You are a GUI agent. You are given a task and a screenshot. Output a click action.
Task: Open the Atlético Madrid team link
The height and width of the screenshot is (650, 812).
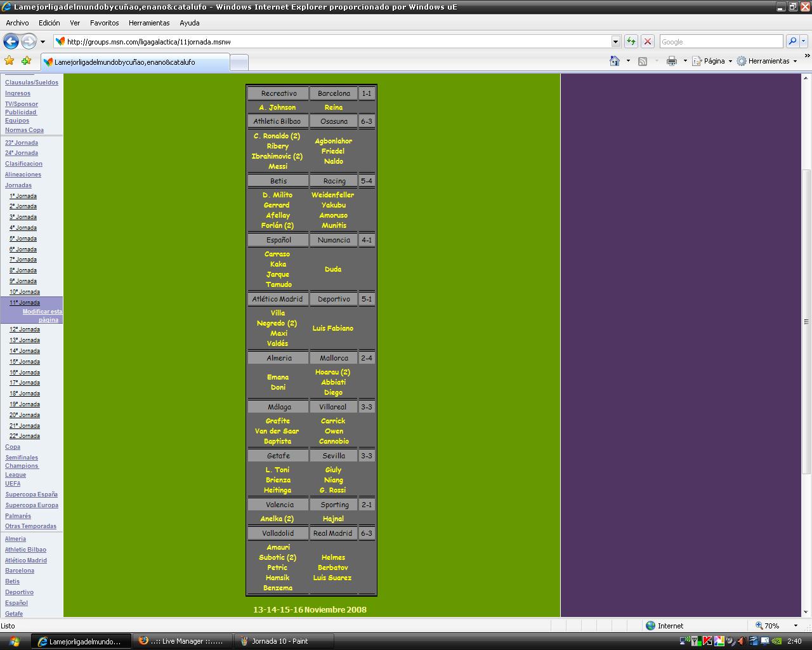26,560
